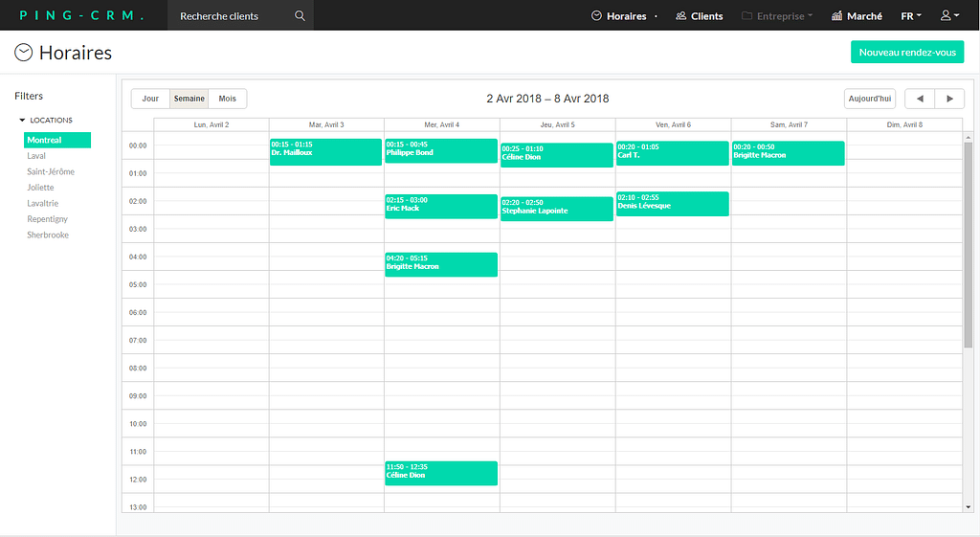Open Eric Mack appointment on Wednesday

coord(440,207)
